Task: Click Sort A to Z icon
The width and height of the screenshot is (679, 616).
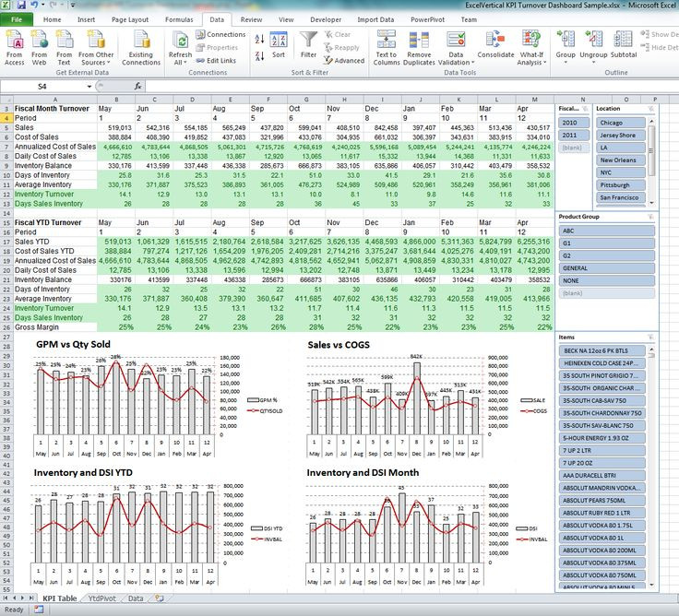Action: 259,39
